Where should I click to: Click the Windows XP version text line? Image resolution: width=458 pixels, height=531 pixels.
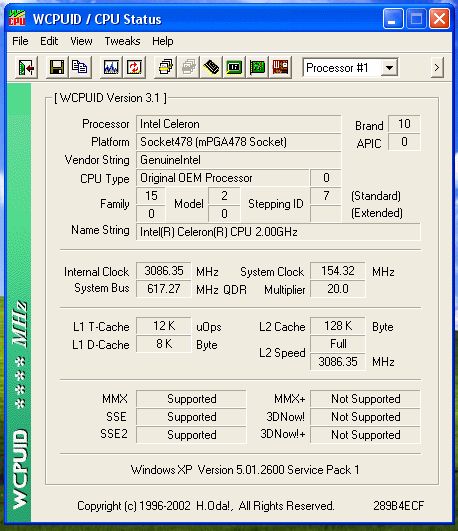pyautogui.click(x=245, y=470)
